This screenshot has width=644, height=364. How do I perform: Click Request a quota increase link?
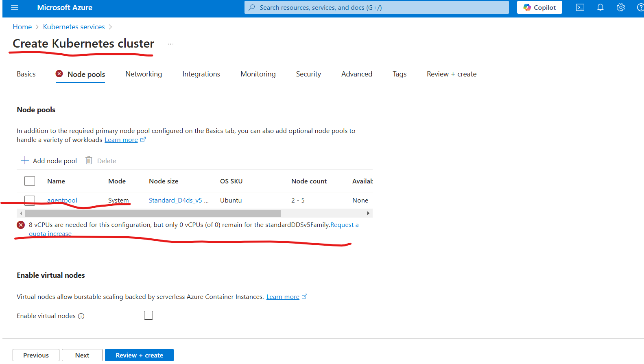click(344, 225)
